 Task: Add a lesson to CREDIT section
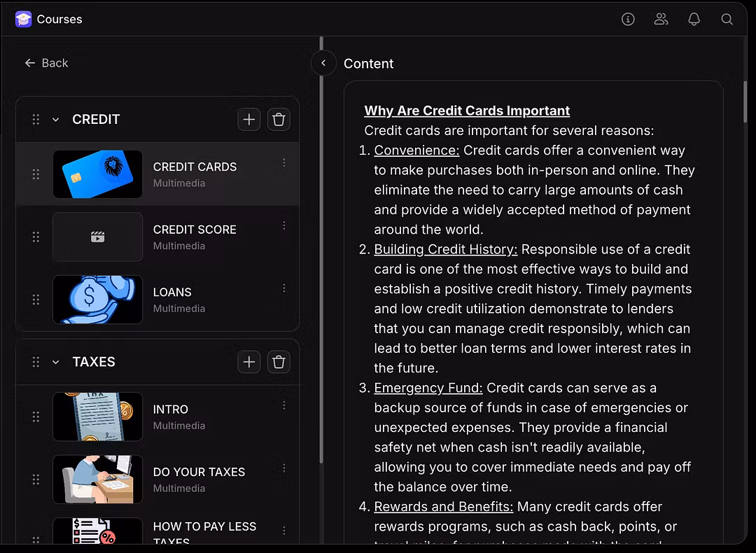[249, 120]
